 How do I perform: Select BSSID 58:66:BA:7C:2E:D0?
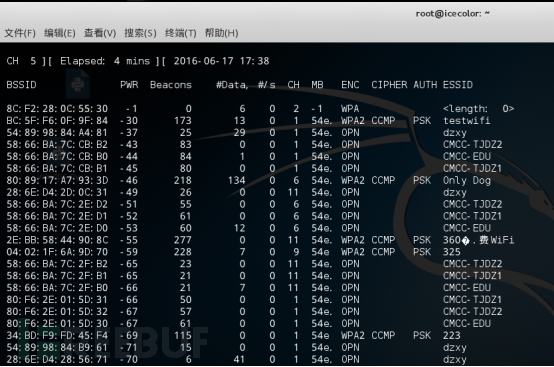57,228
